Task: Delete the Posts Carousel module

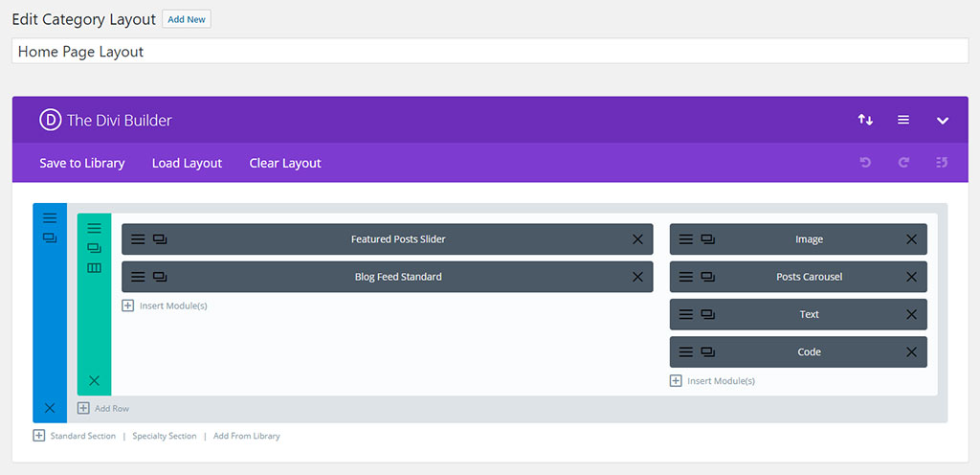Action: (911, 277)
